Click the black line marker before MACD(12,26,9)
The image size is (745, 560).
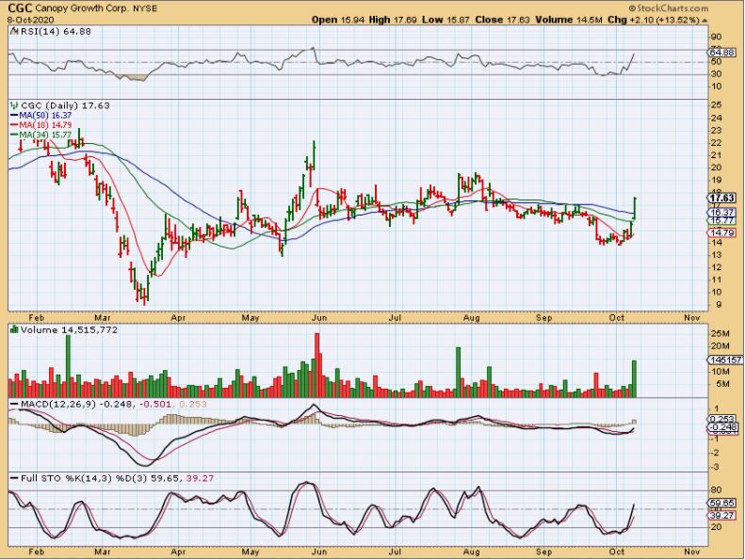11,404
